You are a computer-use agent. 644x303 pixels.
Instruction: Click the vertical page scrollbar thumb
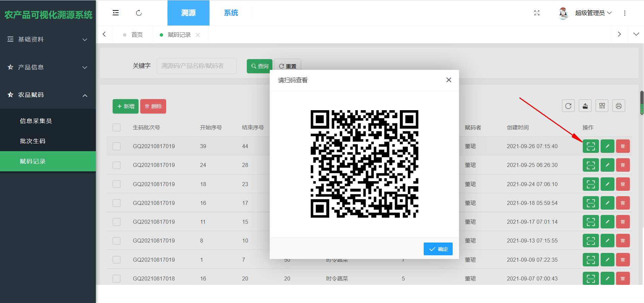(x=642, y=102)
